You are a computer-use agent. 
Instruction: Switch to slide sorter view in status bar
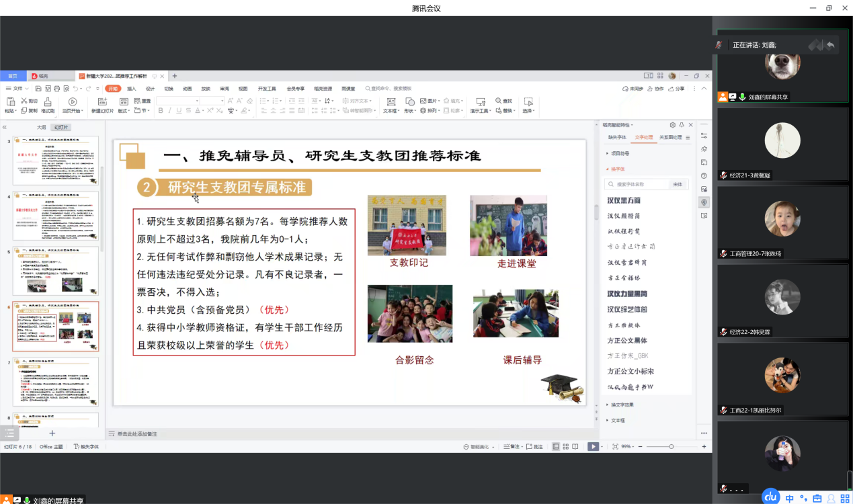[x=565, y=446]
